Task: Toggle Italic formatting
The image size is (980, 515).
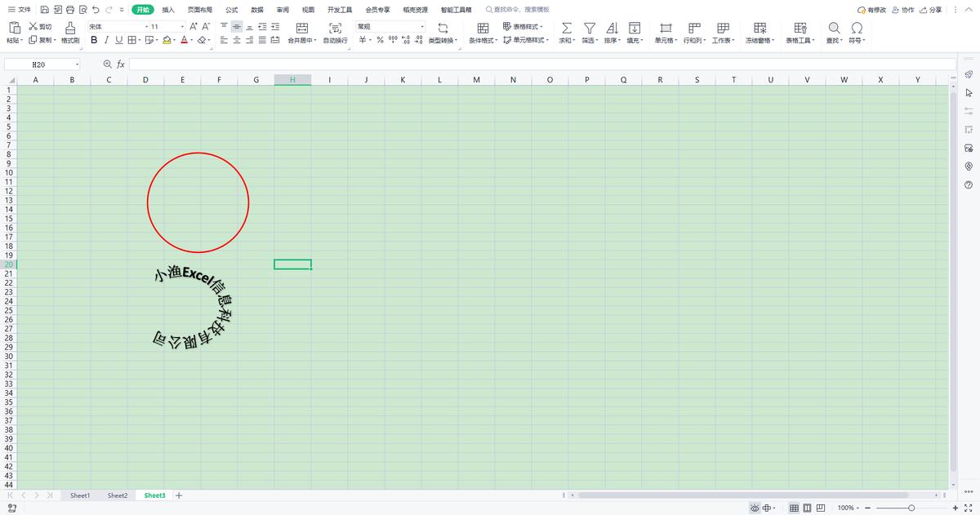Action: click(x=106, y=40)
